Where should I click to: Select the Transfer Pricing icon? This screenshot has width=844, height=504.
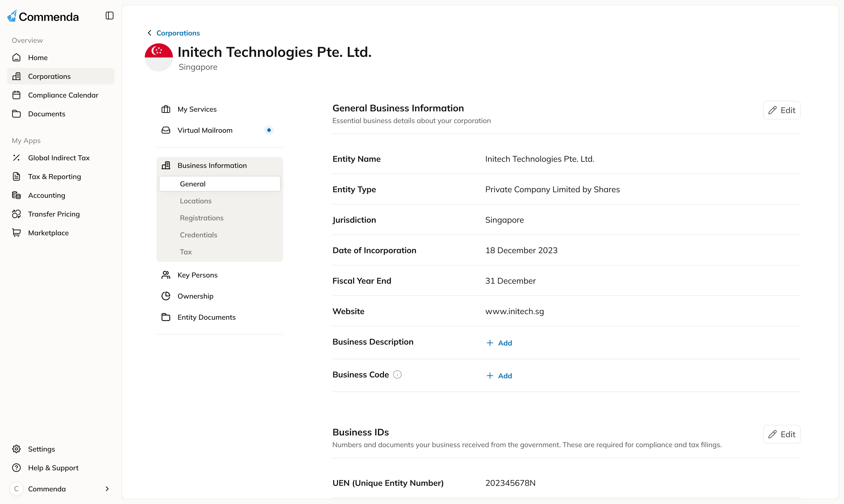tap(16, 214)
